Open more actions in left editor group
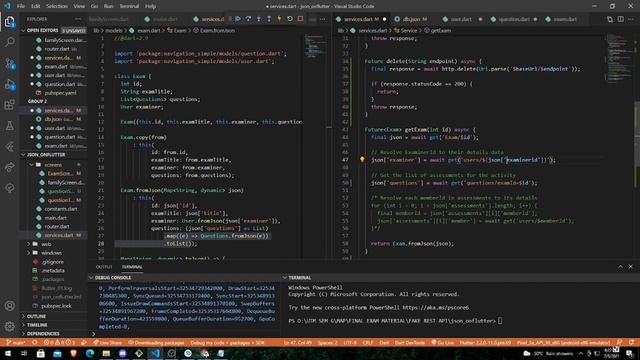Viewport: 640px width, 360px height. (x=322, y=19)
